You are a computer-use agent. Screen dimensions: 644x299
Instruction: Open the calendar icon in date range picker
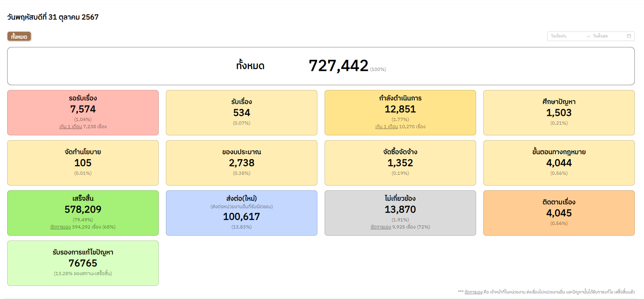[629, 36]
